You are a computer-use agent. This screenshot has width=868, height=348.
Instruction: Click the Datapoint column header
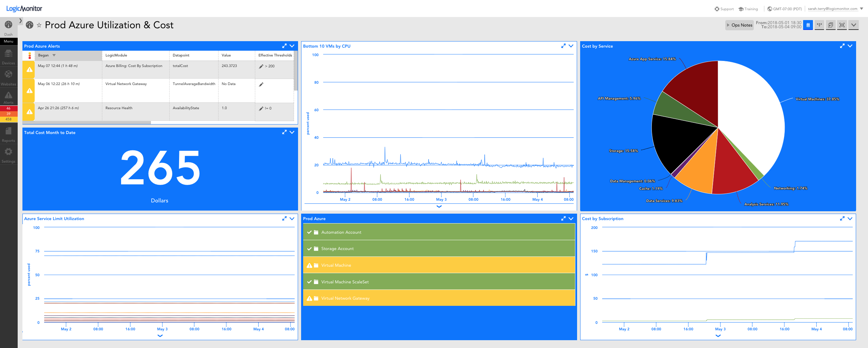194,55
